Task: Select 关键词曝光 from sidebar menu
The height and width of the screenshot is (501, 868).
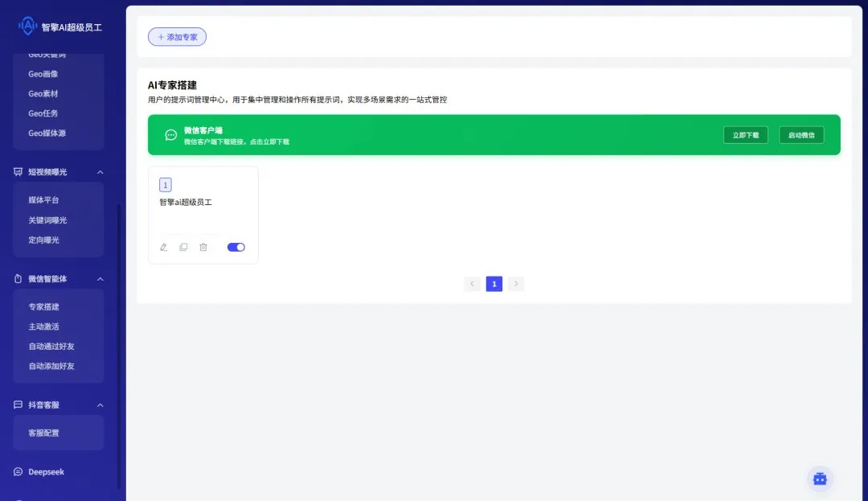Action: point(48,220)
